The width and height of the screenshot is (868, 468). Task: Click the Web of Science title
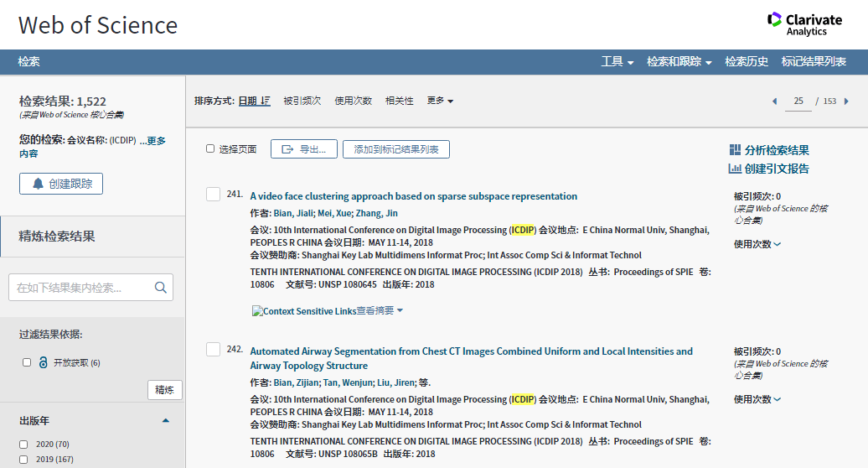[x=98, y=25]
